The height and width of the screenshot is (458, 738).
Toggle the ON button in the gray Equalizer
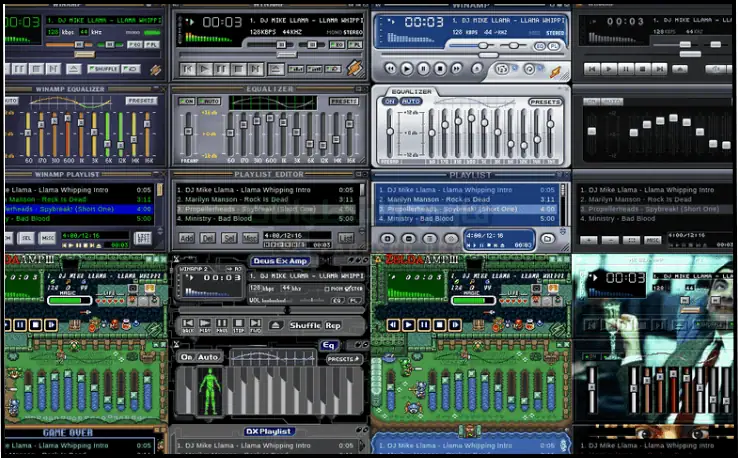(187, 101)
